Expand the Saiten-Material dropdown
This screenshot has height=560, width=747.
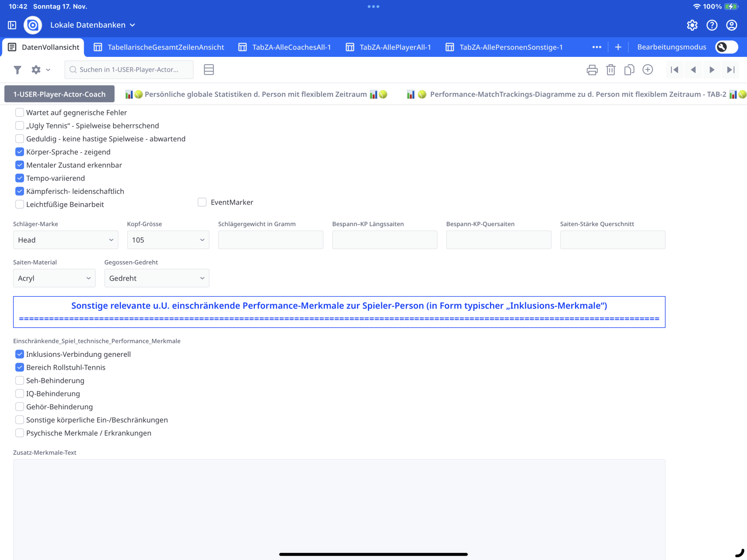click(54, 278)
